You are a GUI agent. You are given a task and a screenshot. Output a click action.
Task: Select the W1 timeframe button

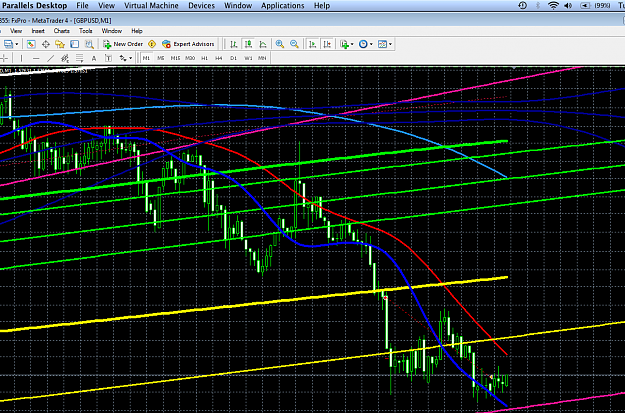click(248, 58)
